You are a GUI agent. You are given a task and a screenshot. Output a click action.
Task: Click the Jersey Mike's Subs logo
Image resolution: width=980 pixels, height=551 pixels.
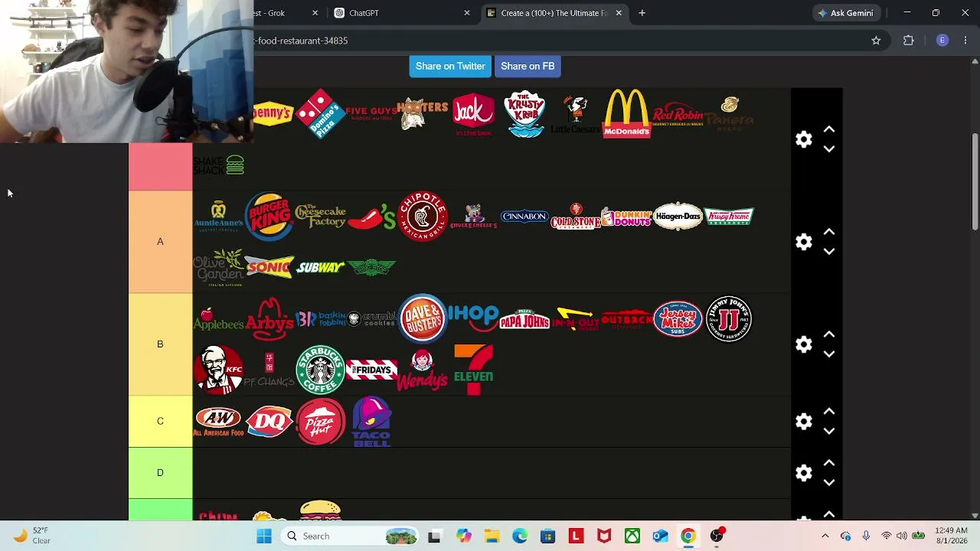(678, 318)
